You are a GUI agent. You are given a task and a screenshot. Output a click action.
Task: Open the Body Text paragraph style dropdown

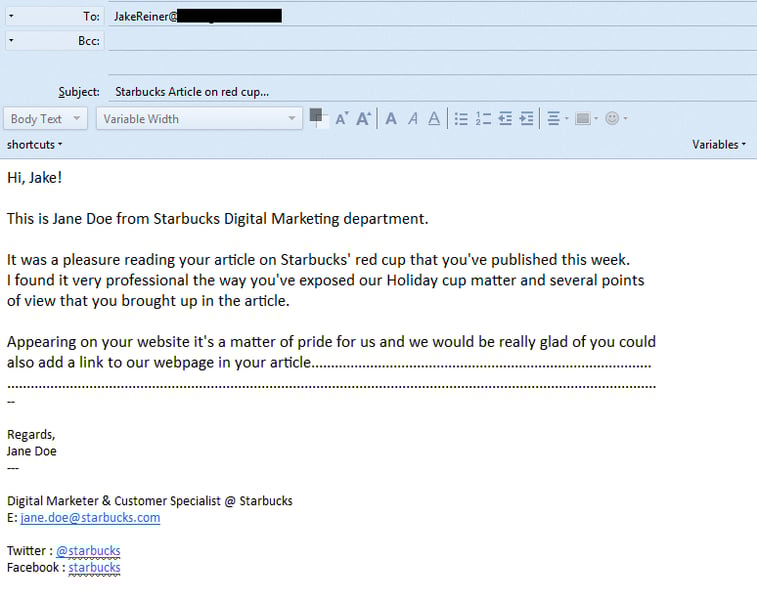pos(45,119)
